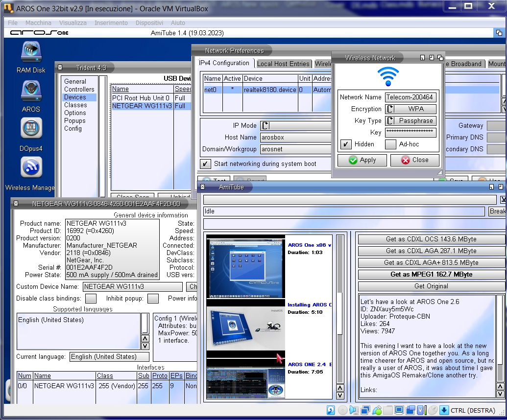
Task: Click the VirtualBox display status icon
Action: point(399,410)
